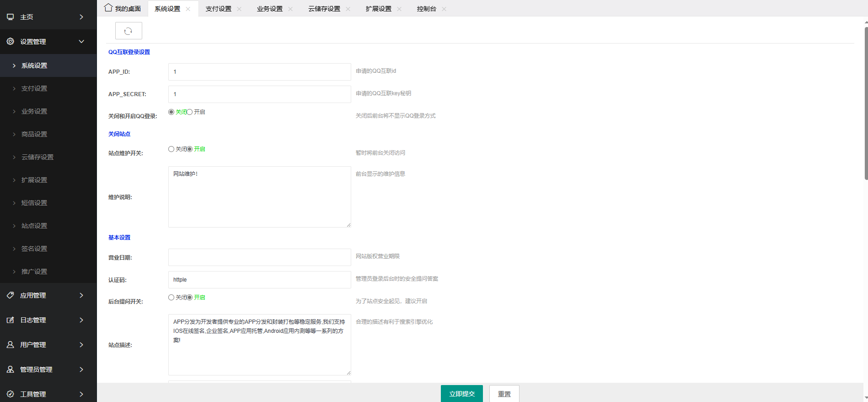The image size is (868, 402).
Task: Select 关闭 for QQ登录
Action: [x=171, y=112]
